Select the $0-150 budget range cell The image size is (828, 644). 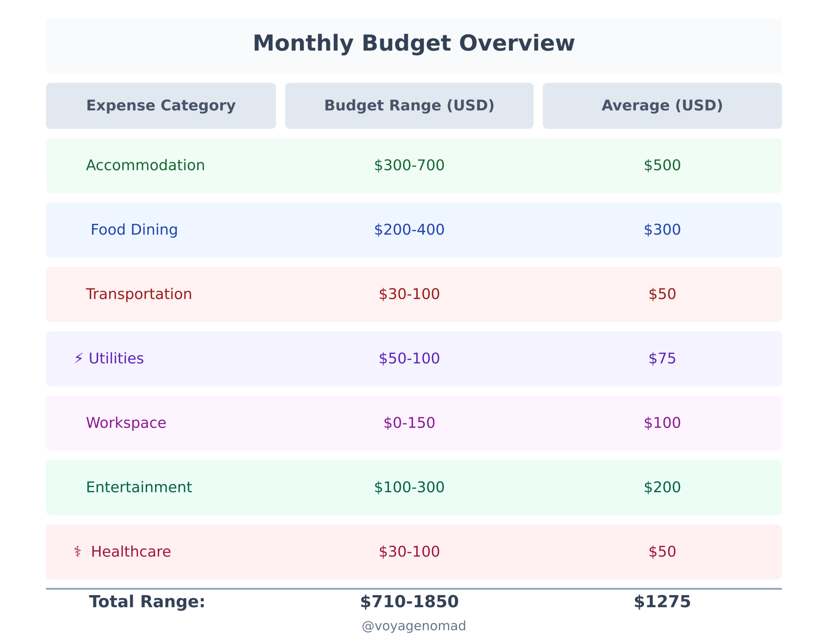[x=409, y=423]
